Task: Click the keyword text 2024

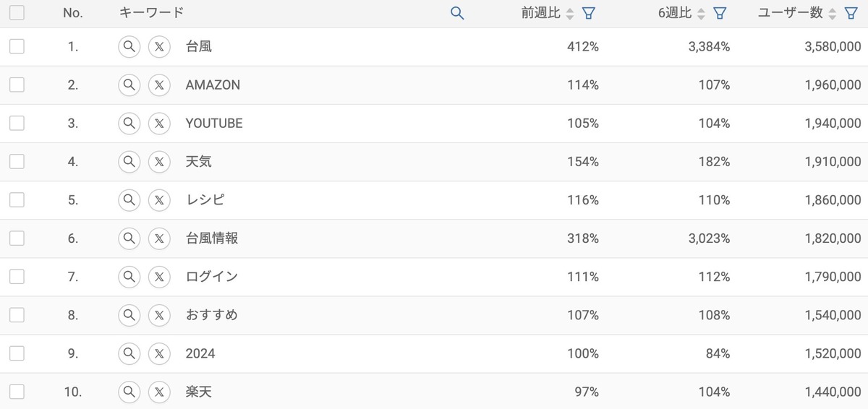Action: click(200, 353)
